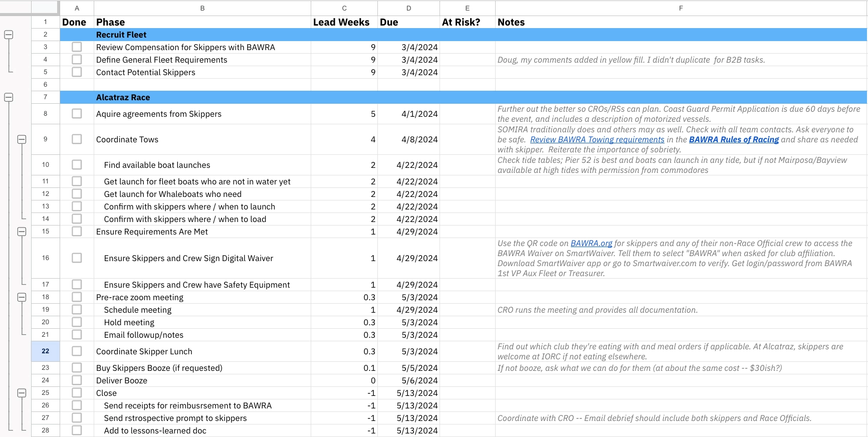
Task: Collapse the Recruit Fleet row group
Action: pos(9,35)
